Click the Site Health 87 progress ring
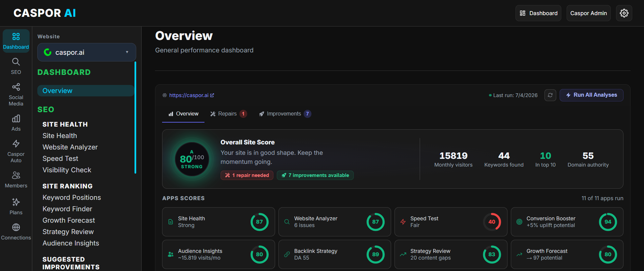The height and width of the screenshot is (271, 644). point(259,222)
